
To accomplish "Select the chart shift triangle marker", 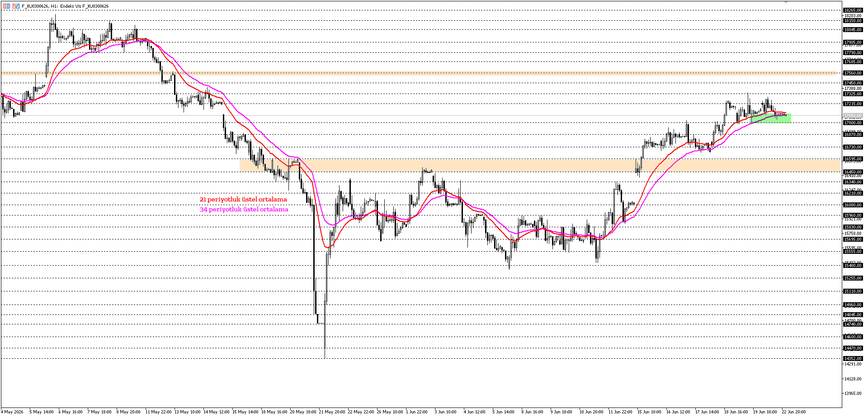I will pyautogui.click(x=786, y=2).
